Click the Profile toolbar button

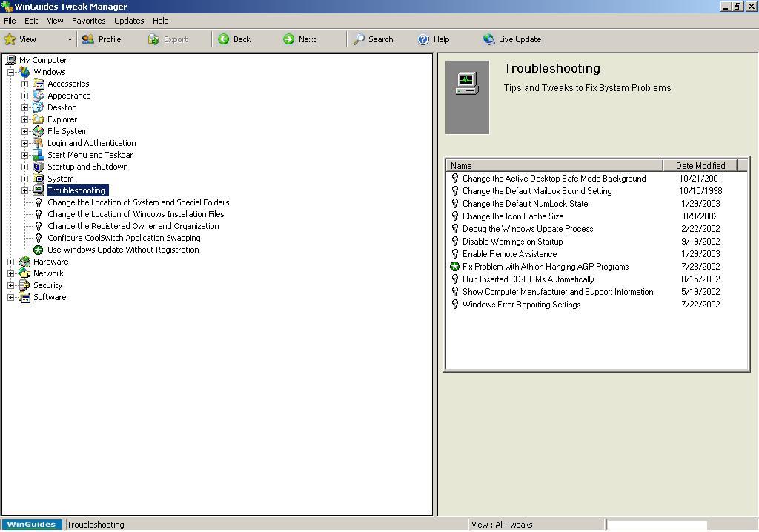tap(102, 39)
